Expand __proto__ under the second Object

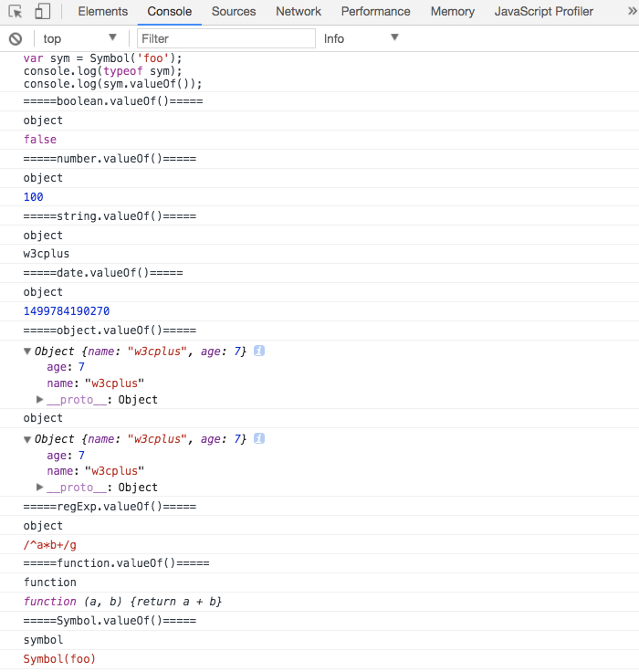pyautogui.click(x=40, y=488)
